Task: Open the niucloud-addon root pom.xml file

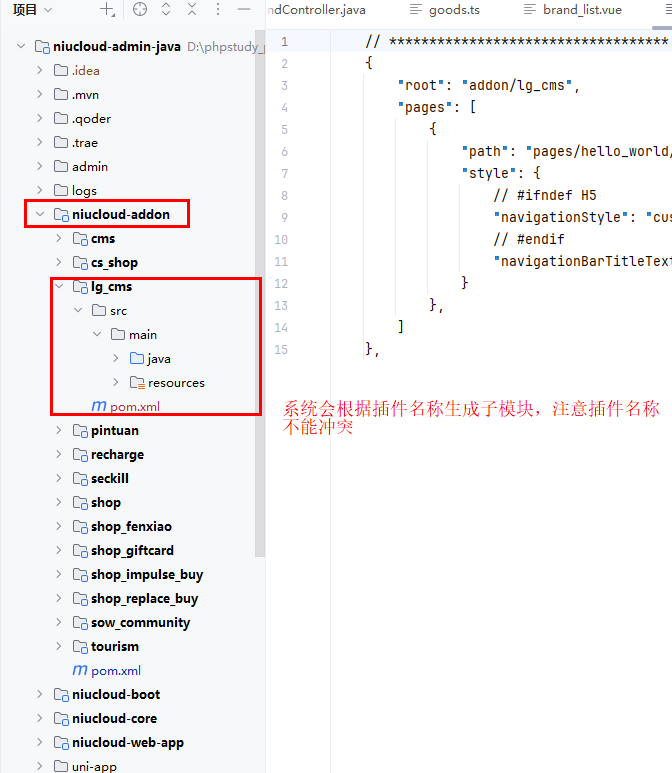Action: pyautogui.click(x=115, y=671)
